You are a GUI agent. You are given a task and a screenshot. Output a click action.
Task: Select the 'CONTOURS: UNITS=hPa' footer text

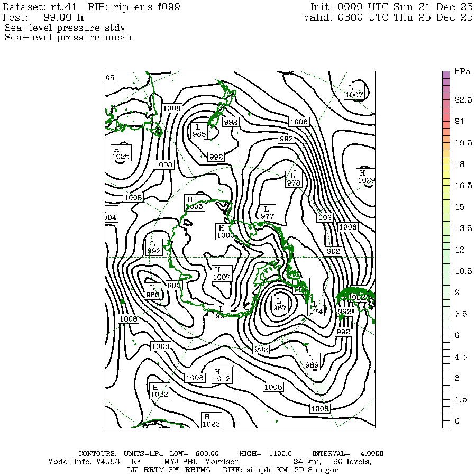121,454
